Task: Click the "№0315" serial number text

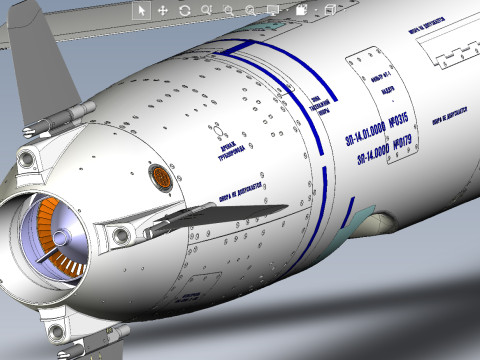Action: (399, 120)
